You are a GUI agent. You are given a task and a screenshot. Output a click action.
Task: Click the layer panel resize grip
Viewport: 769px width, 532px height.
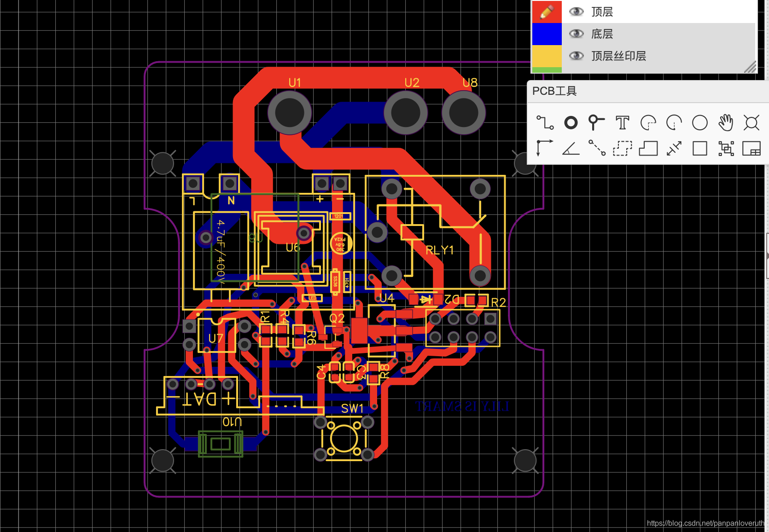coord(750,67)
